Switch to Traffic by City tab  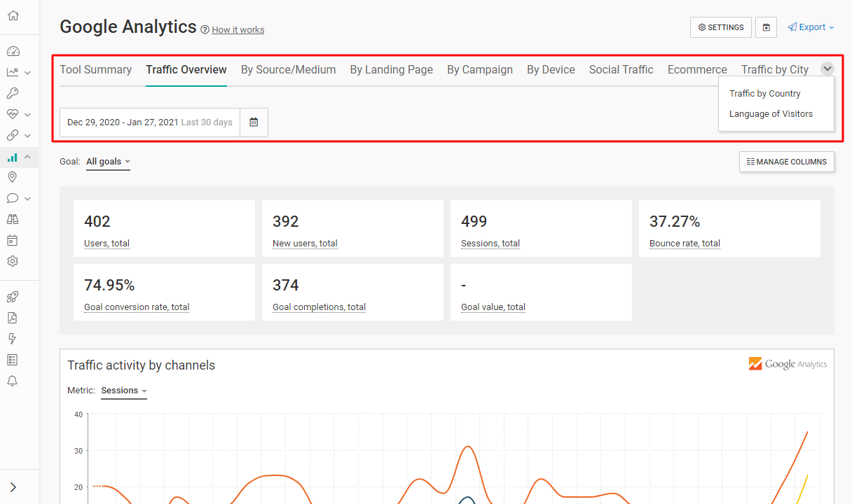click(775, 70)
